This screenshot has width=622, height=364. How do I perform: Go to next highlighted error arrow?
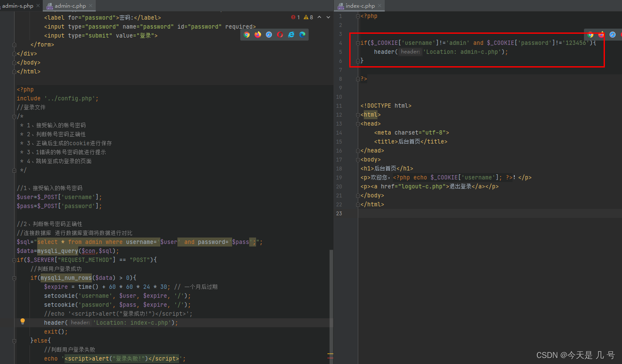click(x=328, y=18)
